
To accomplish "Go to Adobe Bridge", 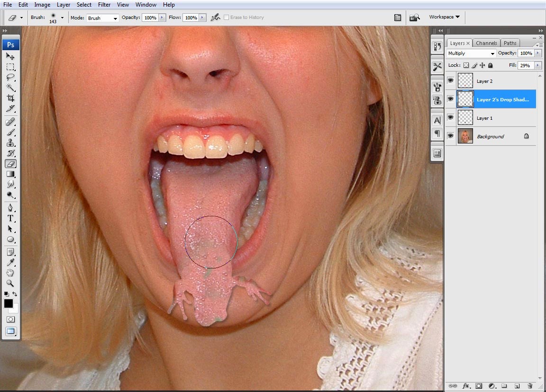I will 414,18.
